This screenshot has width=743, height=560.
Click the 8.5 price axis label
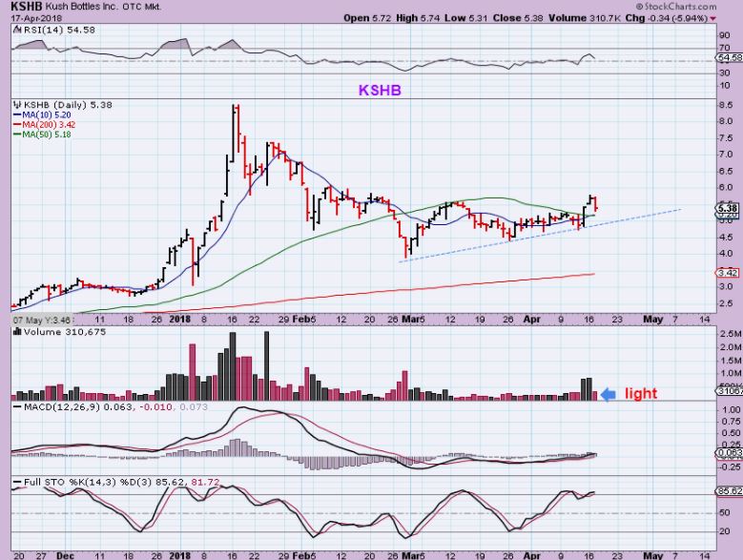[726, 105]
